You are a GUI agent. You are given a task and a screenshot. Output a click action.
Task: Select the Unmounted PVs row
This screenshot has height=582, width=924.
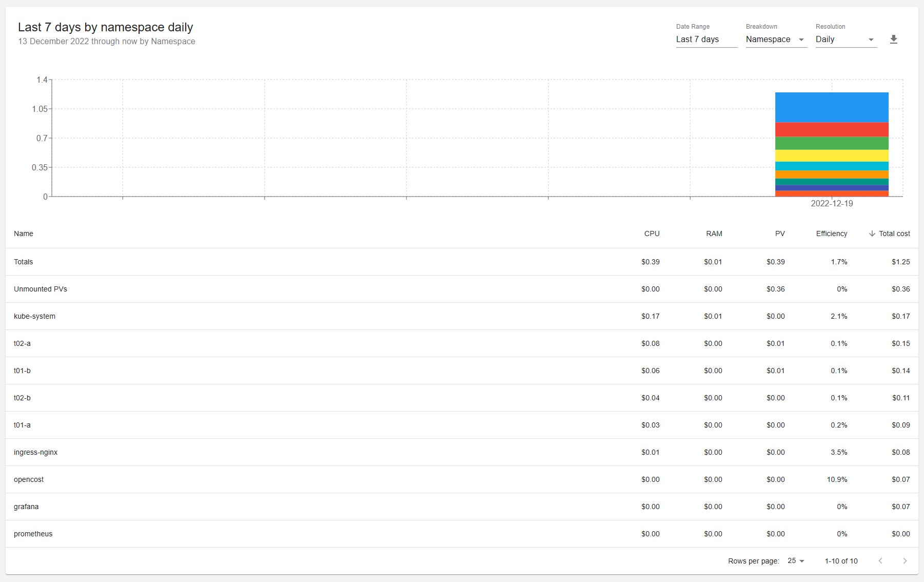41,289
